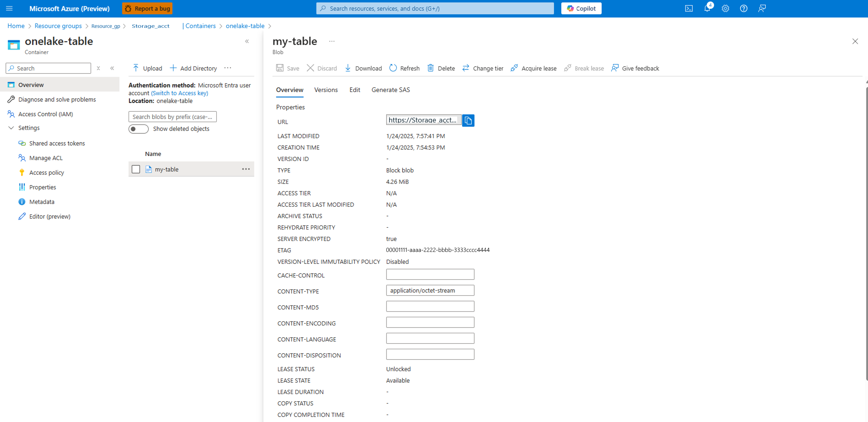
Task: Open Cloud Shell from top bar
Action: (x=689, y=8)
